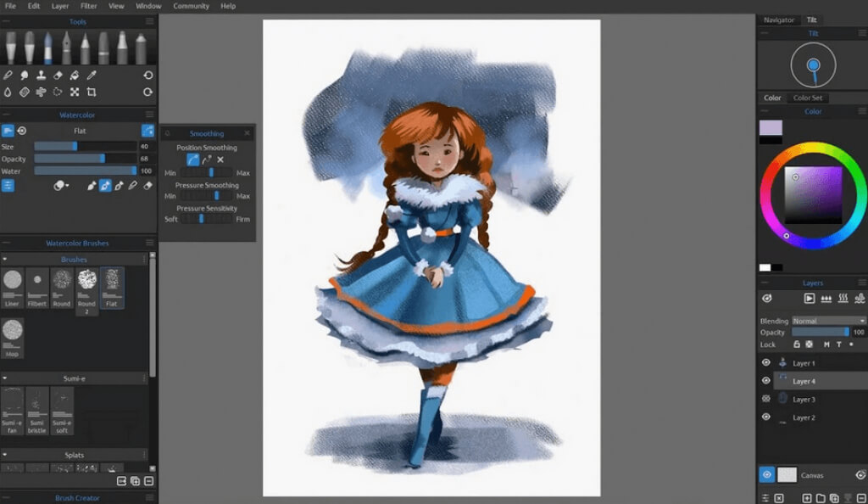Pick the Color Picker eyedropper tool

[92, 76]
